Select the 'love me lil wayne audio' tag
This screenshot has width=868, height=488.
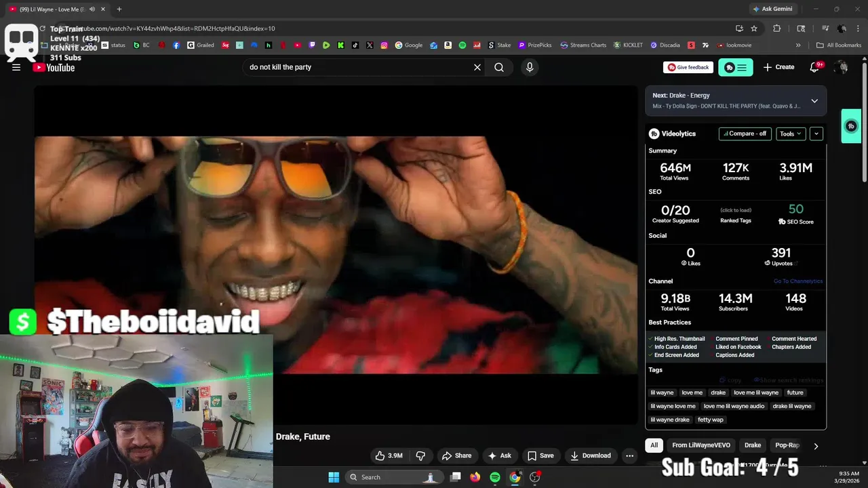coord(734,406)
